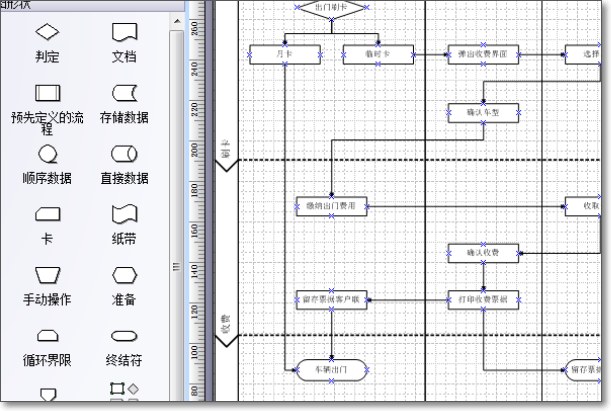Image resolution: width=611 pixels, height=411 pixels.
Task: Select the 准备 preparation shape
Action: click(x=124, y=275)
